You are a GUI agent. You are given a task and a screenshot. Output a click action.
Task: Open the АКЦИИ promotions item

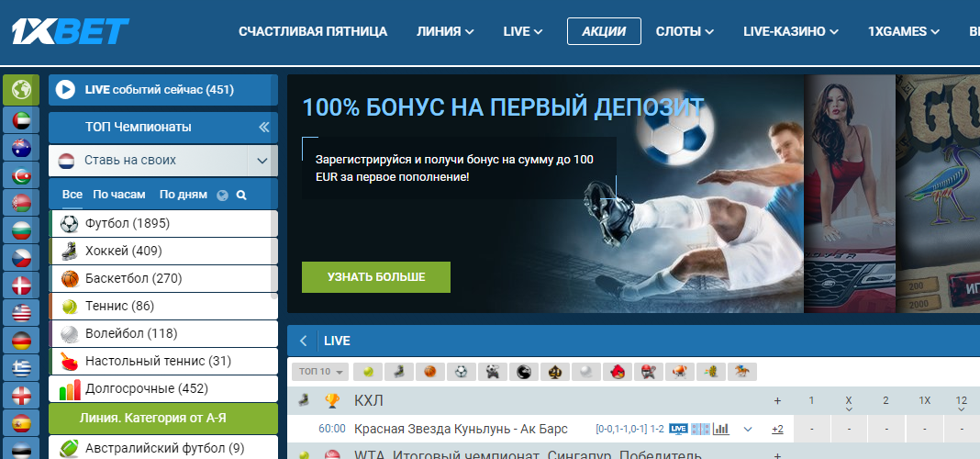(604, 31)
